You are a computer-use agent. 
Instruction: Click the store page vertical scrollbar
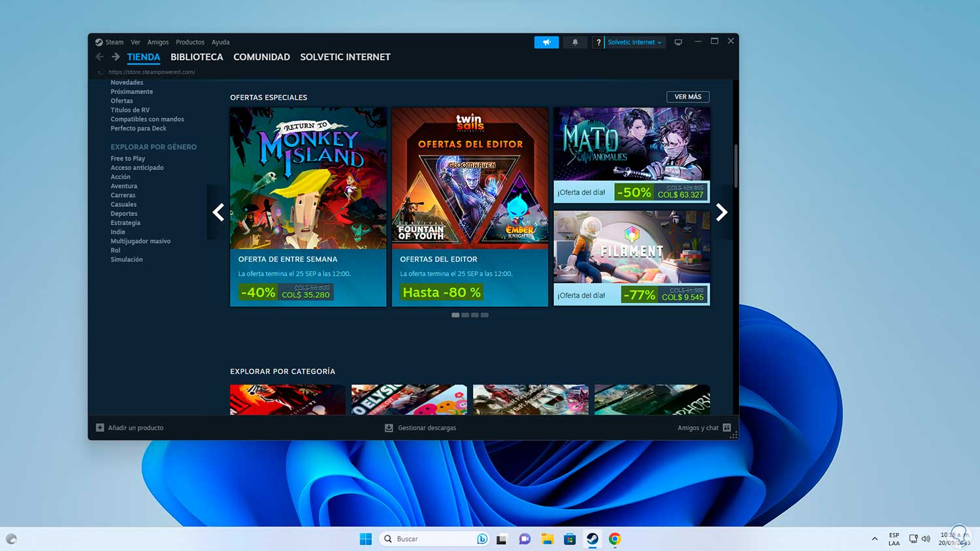(x=736, y=166)
